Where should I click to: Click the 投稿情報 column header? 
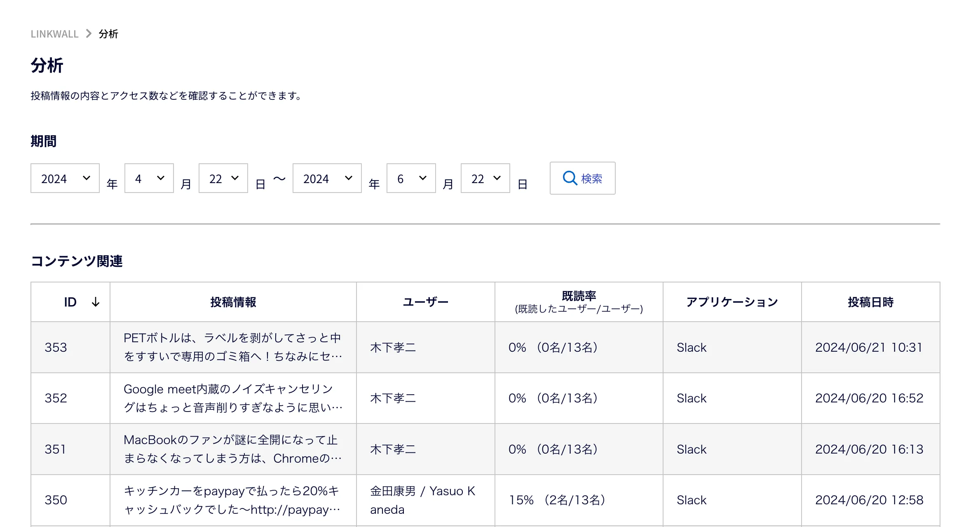[x=233, y=302]
